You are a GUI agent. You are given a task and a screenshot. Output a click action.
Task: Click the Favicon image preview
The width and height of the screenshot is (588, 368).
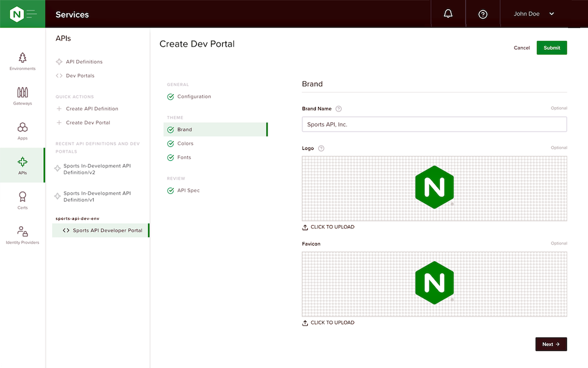click(x=434, y=284)
